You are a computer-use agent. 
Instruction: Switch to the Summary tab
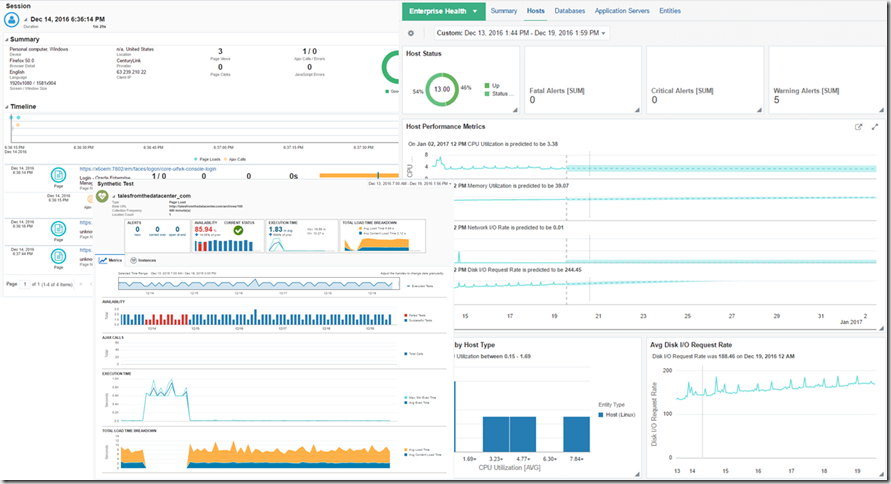[x=503, y=11]
